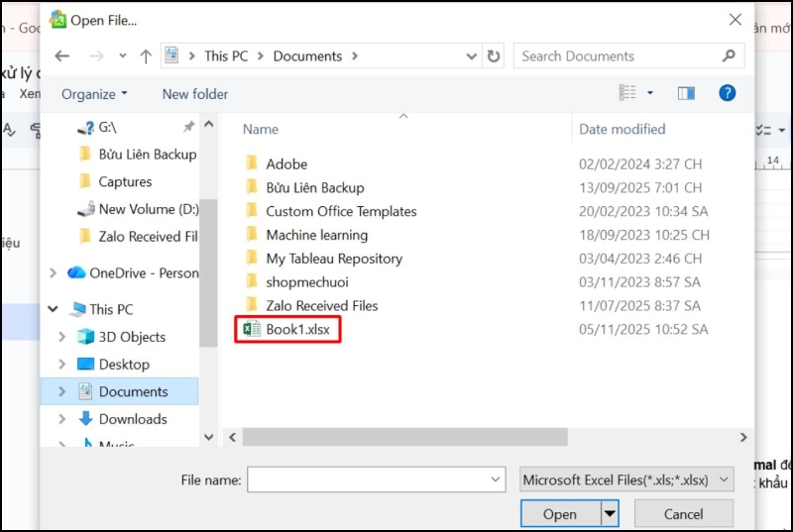Open Bửu Liên Backup in sidebar
This screenshot has height=532, width=793.
(138, 155)
